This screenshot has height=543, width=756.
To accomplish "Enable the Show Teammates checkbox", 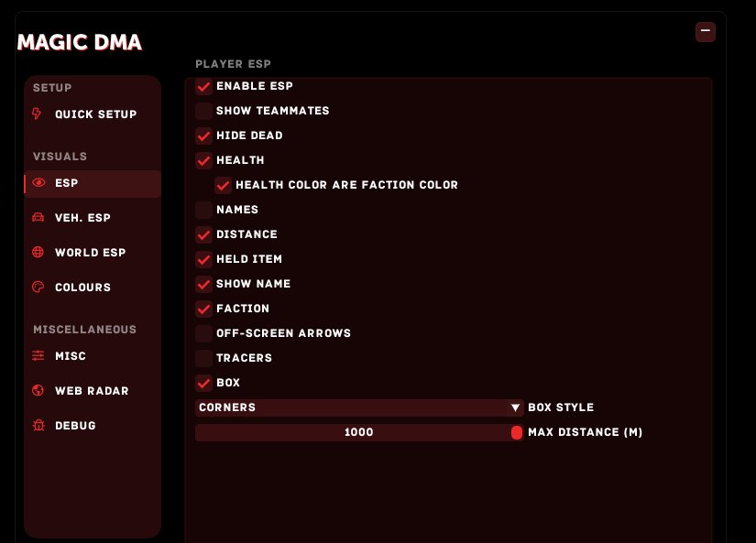I will [x=204, y=111].
